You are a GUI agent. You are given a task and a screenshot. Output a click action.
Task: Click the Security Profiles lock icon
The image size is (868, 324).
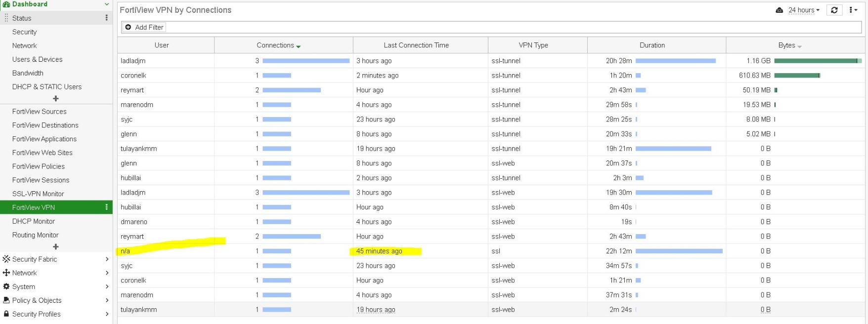pos(6,314)
